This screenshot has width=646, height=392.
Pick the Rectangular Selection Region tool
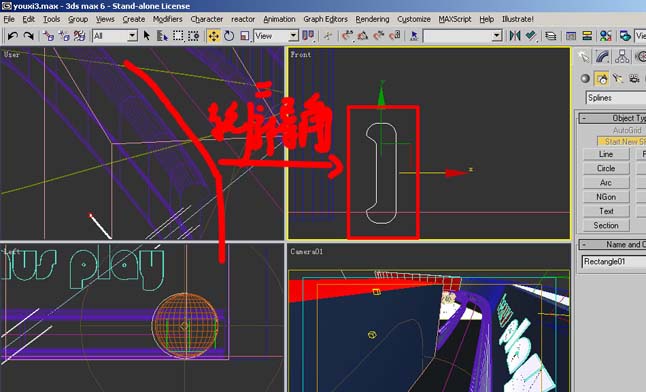point(178,36)
